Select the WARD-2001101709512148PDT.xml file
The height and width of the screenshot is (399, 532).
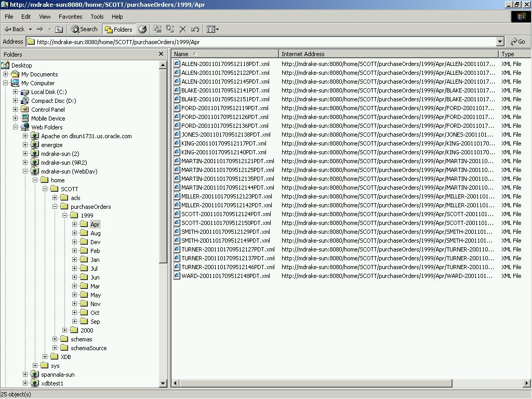tap(225, 276)
